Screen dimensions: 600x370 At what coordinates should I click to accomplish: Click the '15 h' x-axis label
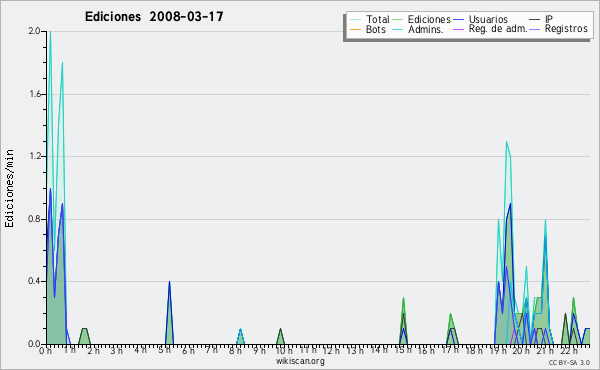click(403, 351)
